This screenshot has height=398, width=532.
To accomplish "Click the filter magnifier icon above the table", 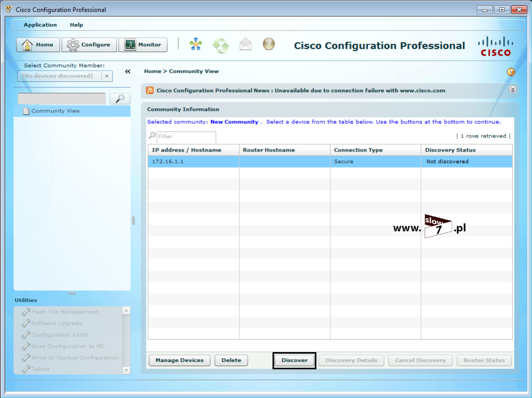I will pyautogui.click(x=152, y=135).
